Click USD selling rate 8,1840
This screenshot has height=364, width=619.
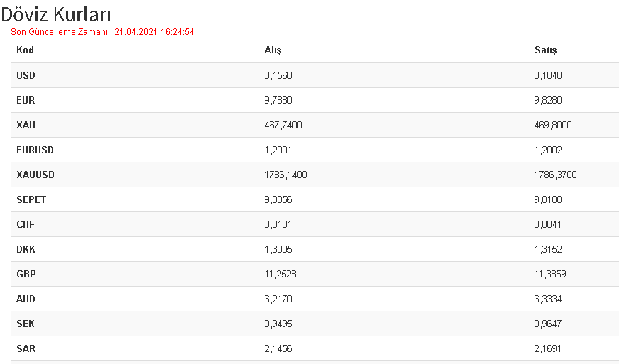tap(548, 75)
